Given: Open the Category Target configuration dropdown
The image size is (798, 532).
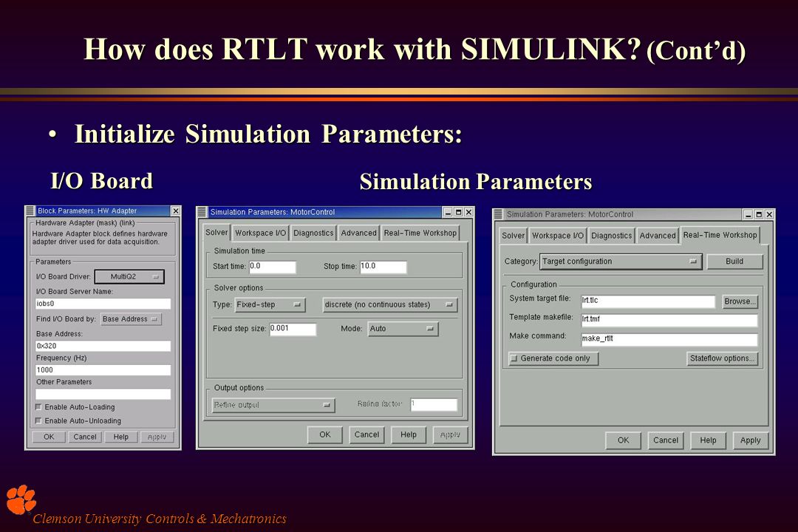Looking at the screenshot, I should [621, 261].
